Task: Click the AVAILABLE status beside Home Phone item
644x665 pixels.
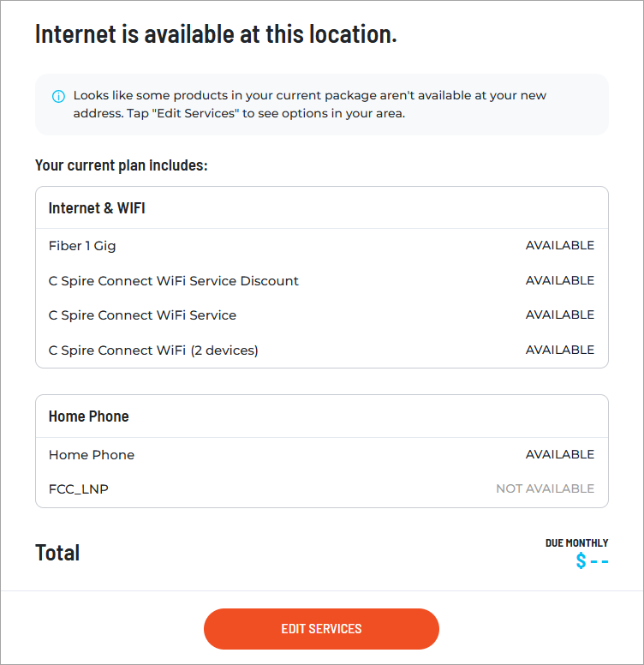Action: 559,454
